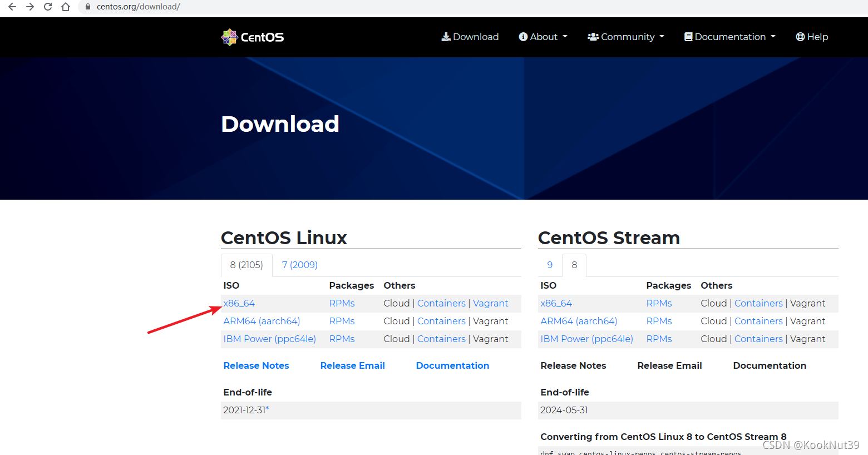The image size is (868, 455).
Task: Switch to the 7 (2009) tab
Action: pos(299,265)
